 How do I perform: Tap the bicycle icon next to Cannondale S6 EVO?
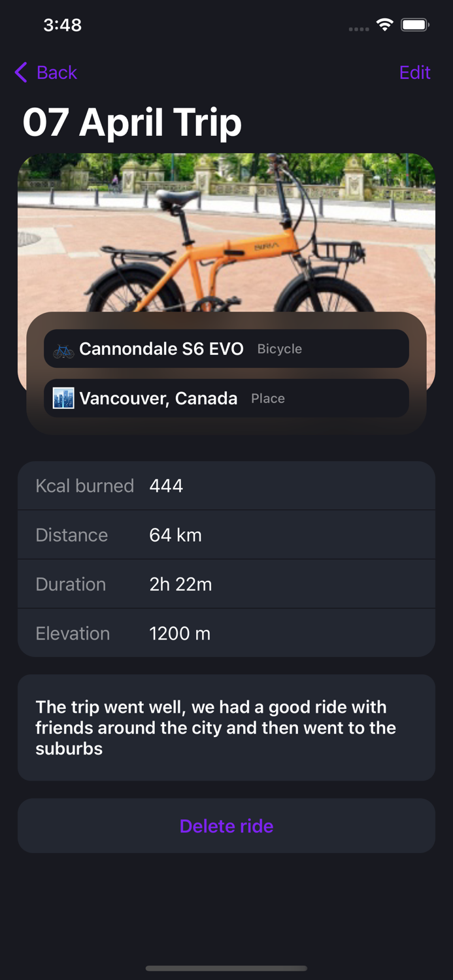(63, 349)
